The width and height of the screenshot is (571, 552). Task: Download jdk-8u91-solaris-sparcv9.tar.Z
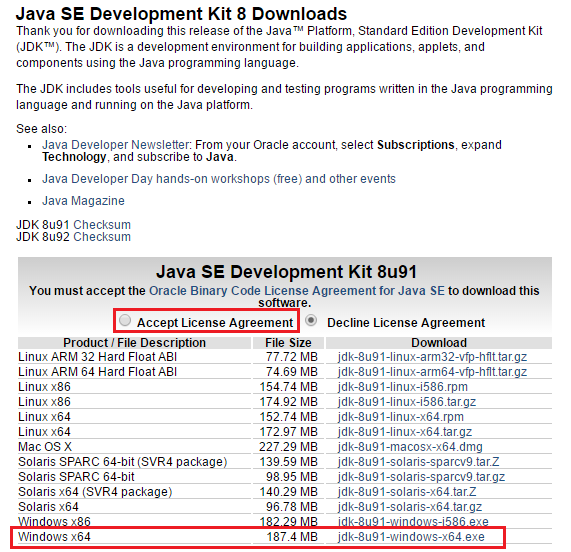coord(418,462)
